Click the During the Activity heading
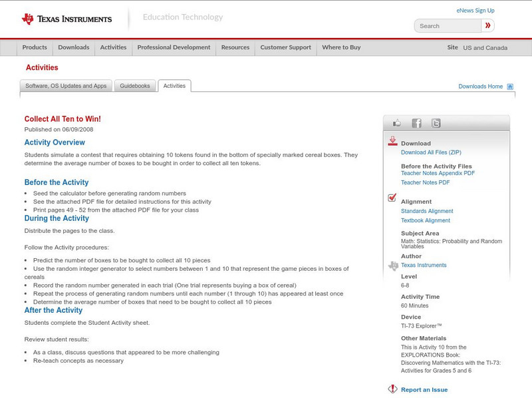This screenshot has width=532, height=398. click(x=57, y=218)
